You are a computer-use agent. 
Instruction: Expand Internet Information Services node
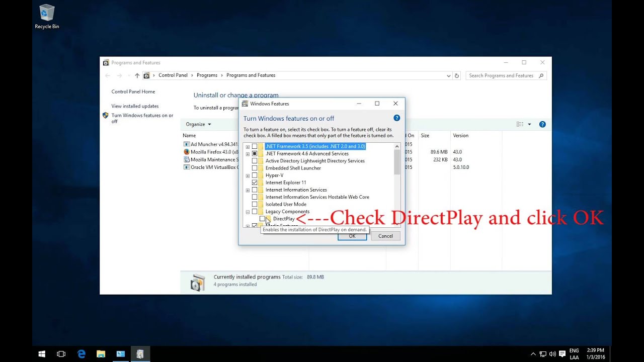248,191
